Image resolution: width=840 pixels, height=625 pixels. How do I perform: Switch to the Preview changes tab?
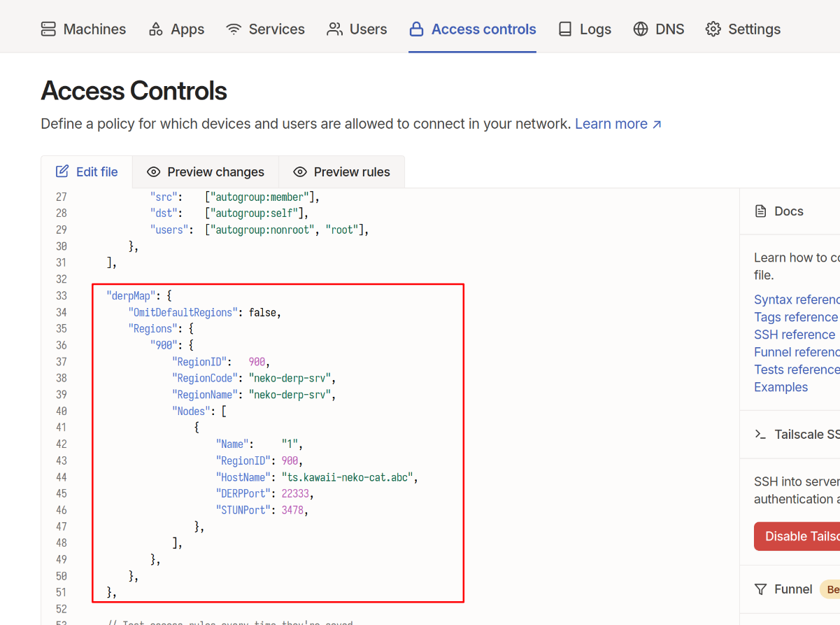click(206, 172)
